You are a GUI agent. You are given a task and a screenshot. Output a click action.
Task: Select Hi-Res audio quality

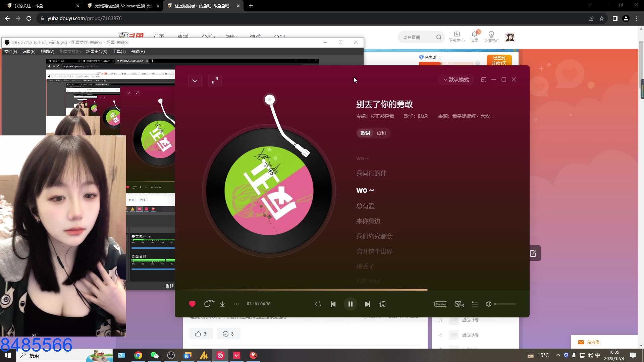[440, 304]
